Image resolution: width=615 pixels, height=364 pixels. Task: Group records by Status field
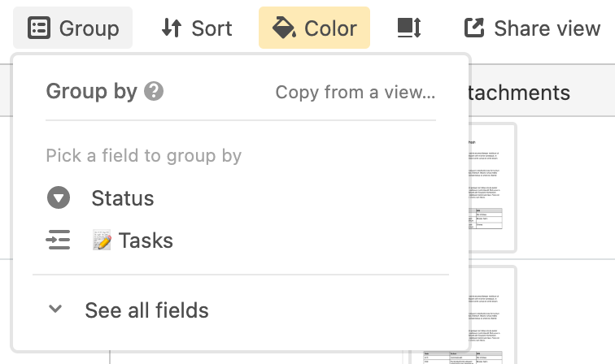tap(241, 197)
